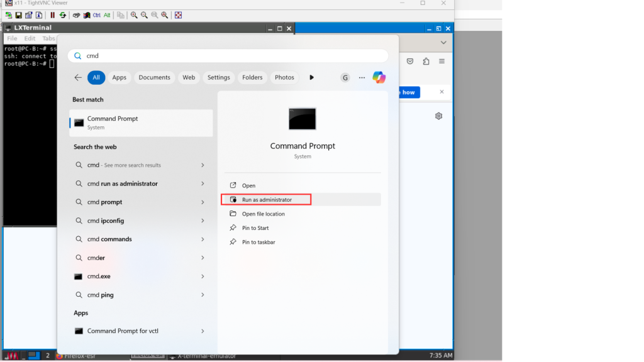Click the Copilot icon in search panel
This screenshot has width=644, height=362.
click(x=379, y=77)
